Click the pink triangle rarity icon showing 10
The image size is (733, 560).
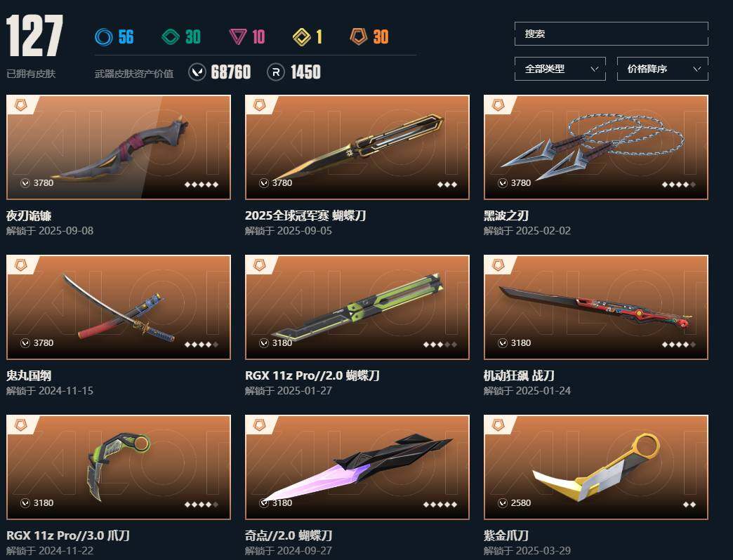click(x=238, y=37)
